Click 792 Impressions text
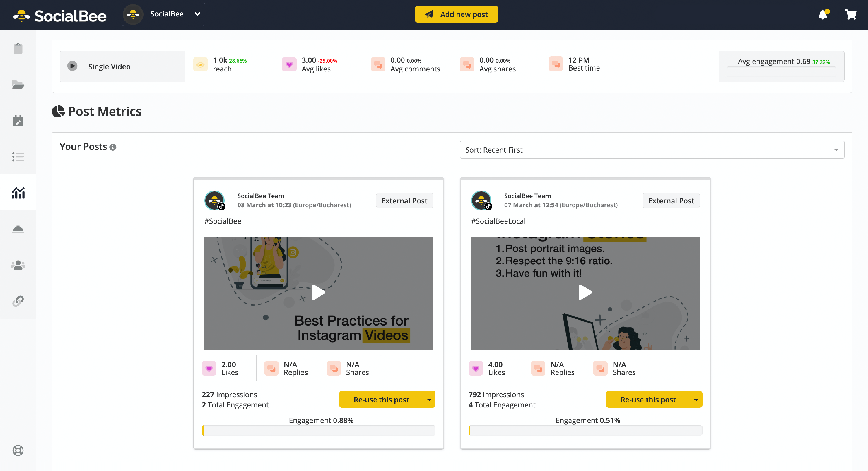 [496, 395]
